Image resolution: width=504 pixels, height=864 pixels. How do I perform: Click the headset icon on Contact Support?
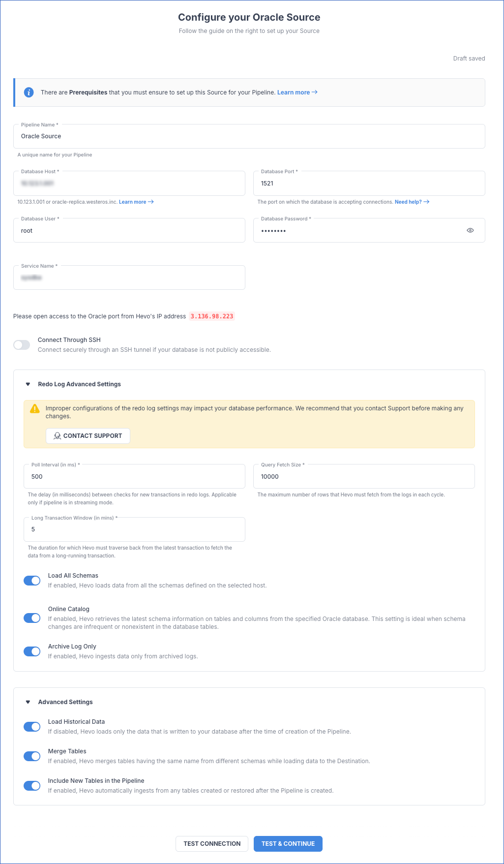pos(58,436)
